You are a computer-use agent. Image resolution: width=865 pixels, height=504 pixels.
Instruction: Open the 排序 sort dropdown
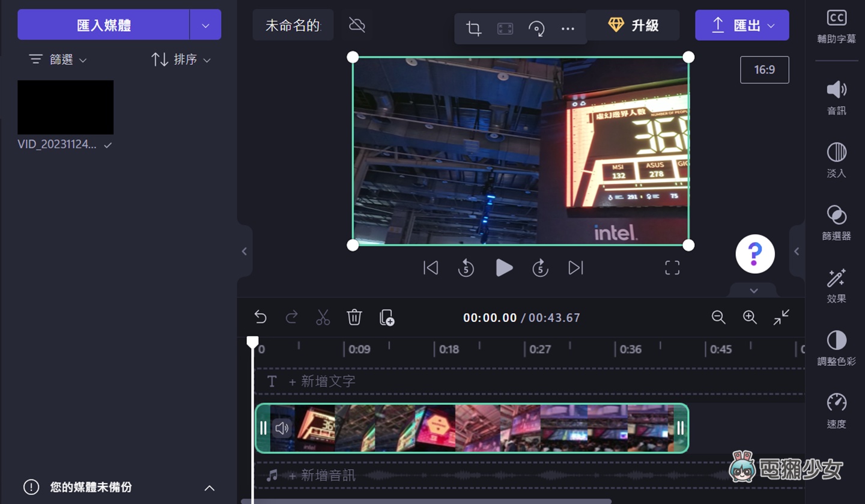[181, 59]
